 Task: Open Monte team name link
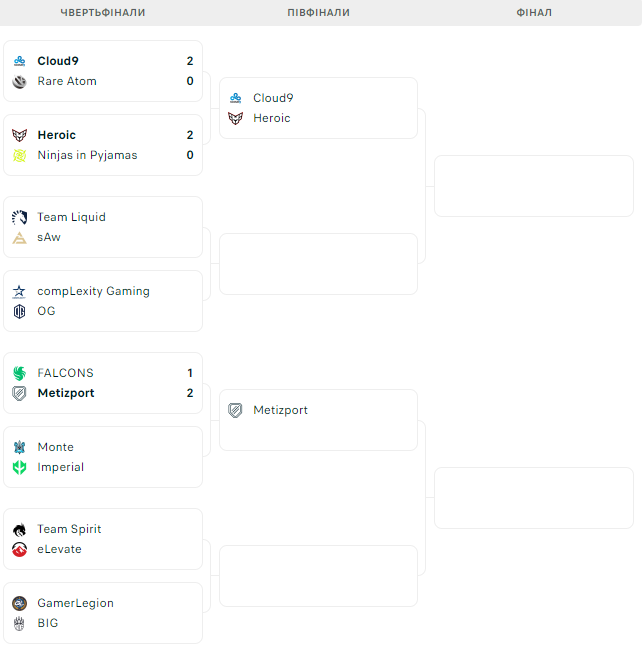[55, 447]
